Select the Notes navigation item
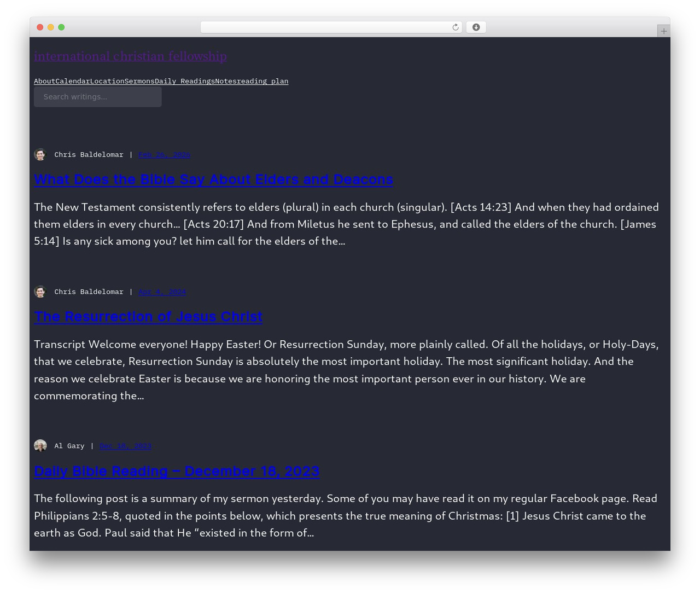The image size is (700, 593). tap(226, 81)
